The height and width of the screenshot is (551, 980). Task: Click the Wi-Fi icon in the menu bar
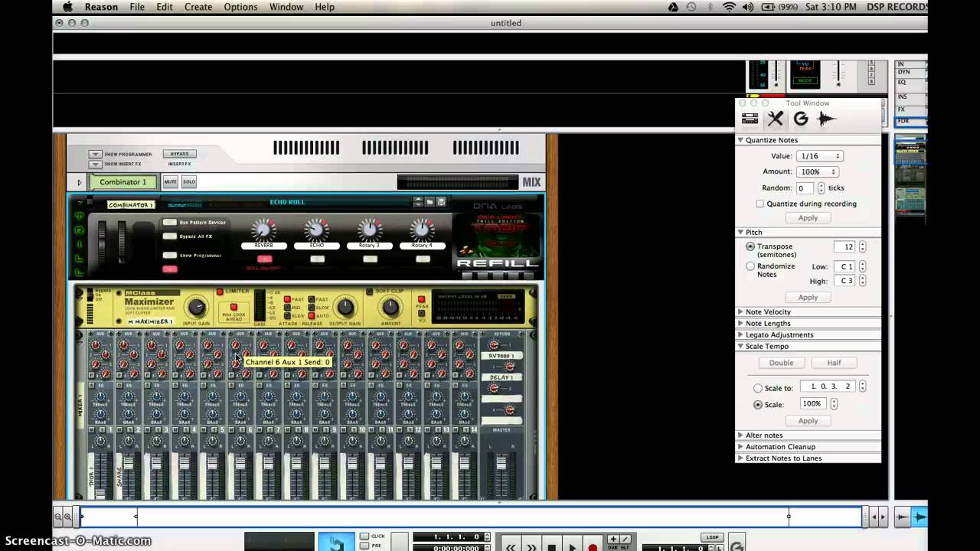[x=729, y=7]
